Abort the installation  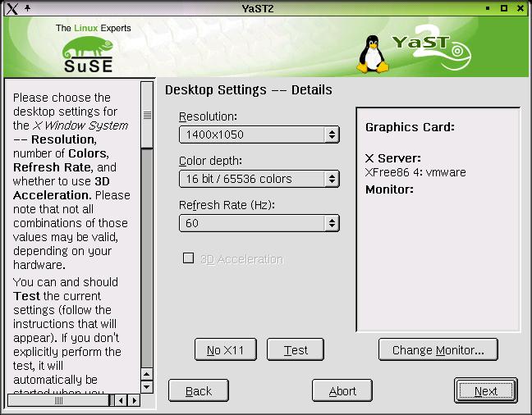(x=342, y=391)
